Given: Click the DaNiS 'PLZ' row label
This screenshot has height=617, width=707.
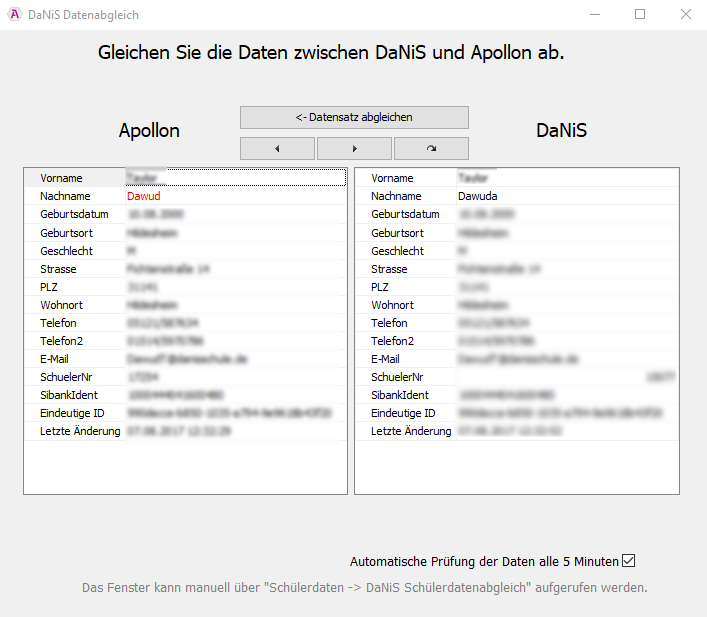Looking at the screenshot, I should [x=380, y=287].
